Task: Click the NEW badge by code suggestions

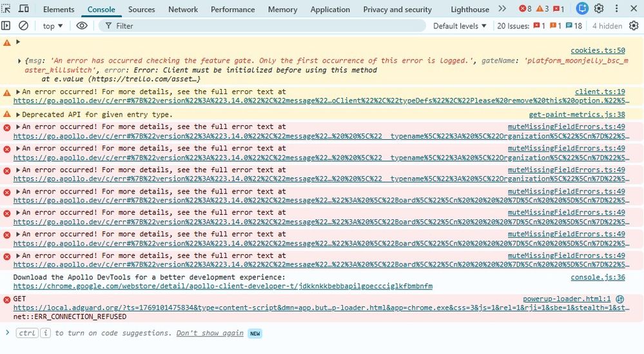Action: tap(255, 333)
